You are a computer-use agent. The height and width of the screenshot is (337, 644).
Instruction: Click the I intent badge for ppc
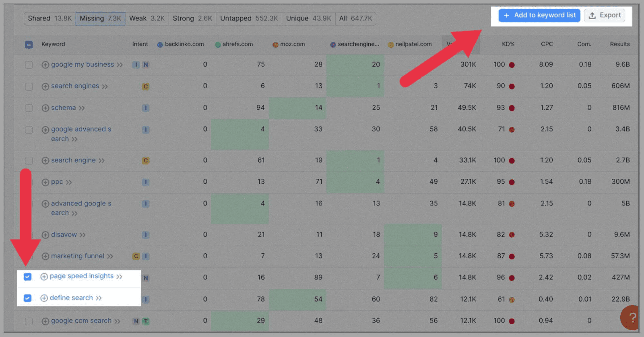146,183
